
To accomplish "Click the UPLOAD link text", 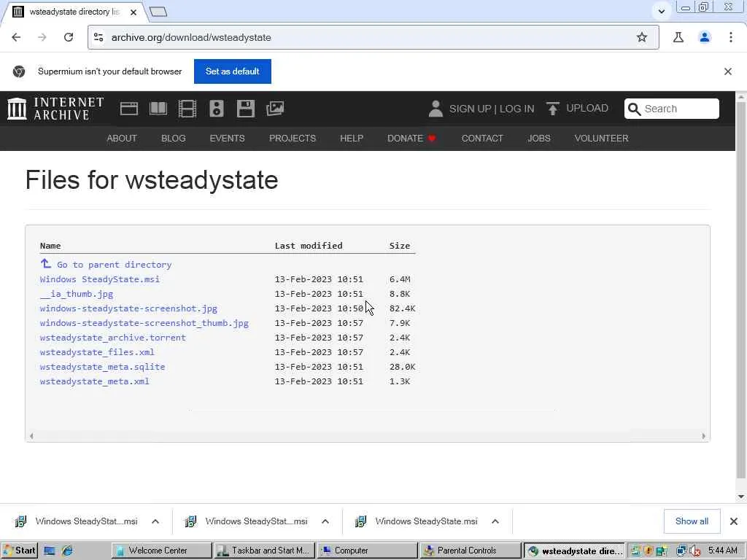I will coord(587,108).
